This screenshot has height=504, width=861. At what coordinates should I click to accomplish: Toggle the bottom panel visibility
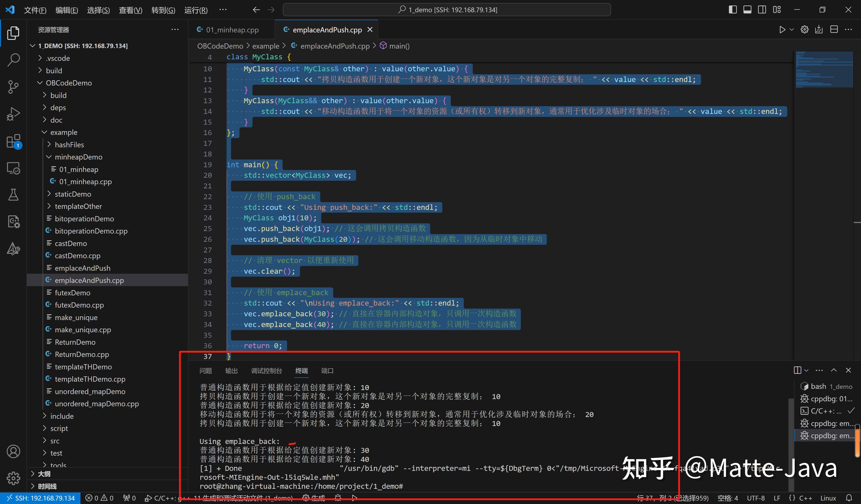coord(747,9)
